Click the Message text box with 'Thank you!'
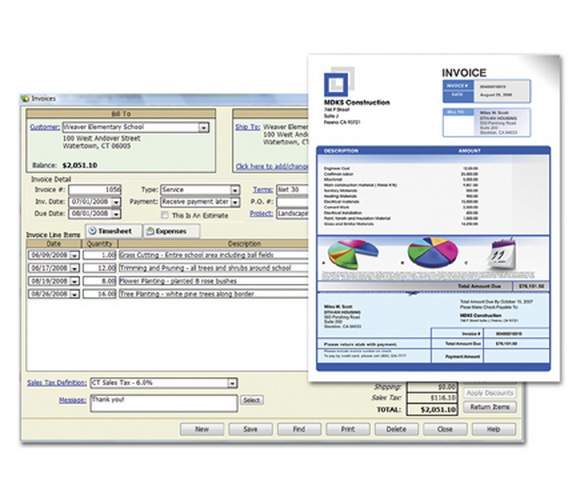Screen dimensions: 576x480 (164, 403)
